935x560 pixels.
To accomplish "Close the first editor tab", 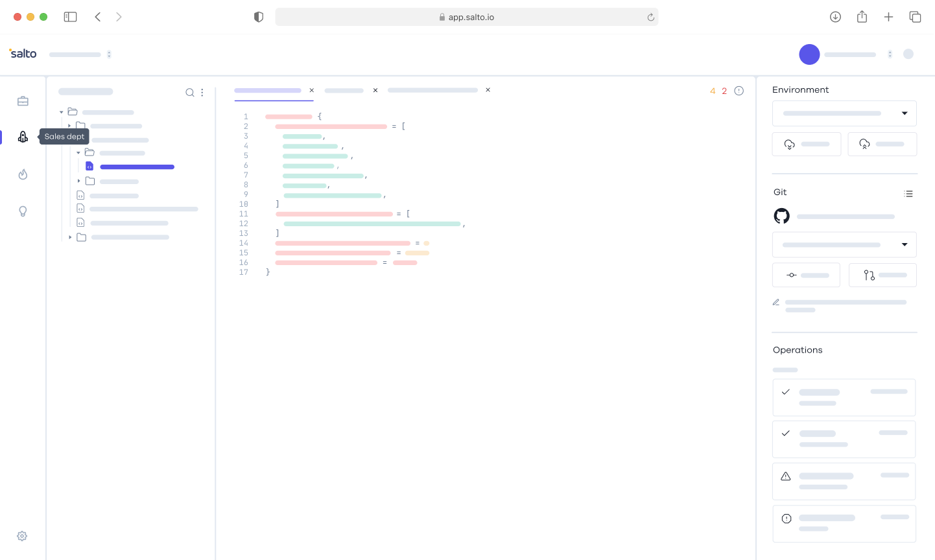I will tap(312, 90).
